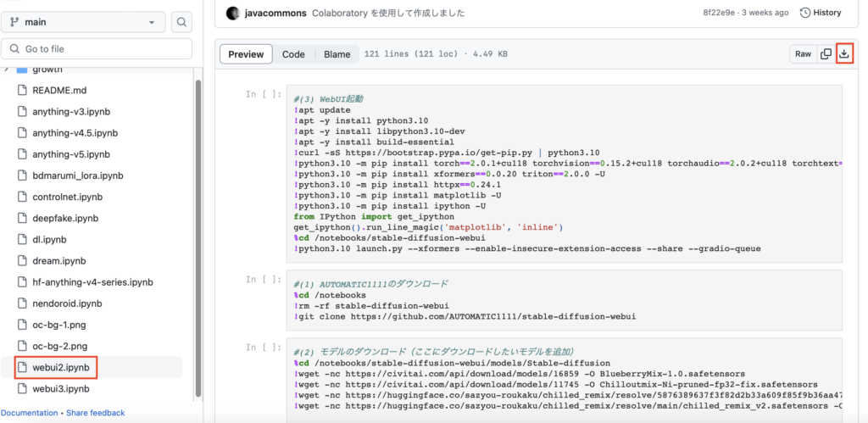The width and height of the screenshot is (868, 423).
Task: Expand the growth folder chevron
Action: coord(8,69)
